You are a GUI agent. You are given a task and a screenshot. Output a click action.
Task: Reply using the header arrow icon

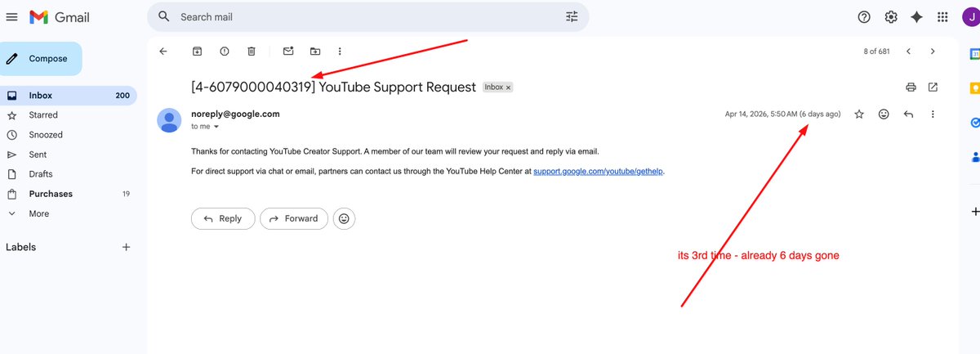point(908,114)
